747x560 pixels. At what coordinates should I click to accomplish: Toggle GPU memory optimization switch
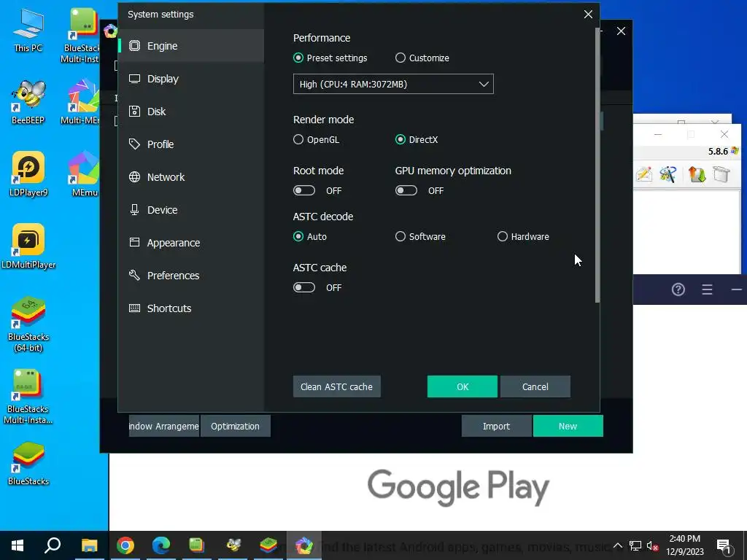406,190
